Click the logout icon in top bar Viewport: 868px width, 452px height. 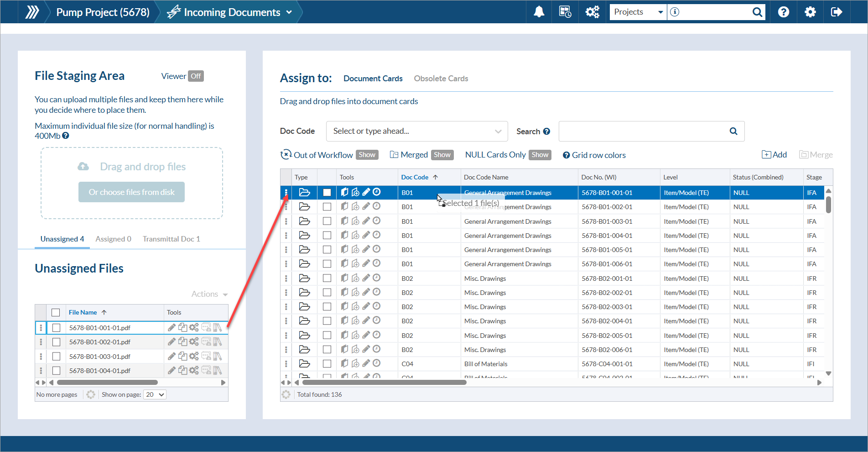(837, 12)
